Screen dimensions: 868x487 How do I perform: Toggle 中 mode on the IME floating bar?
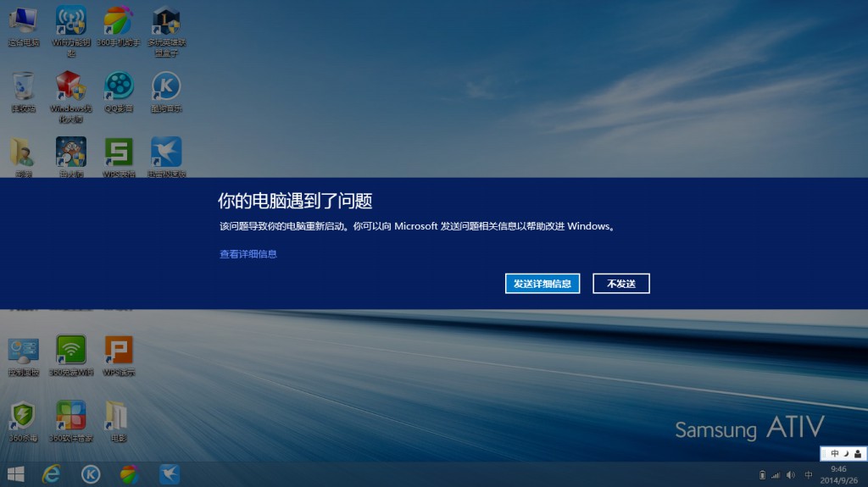[835, 454]
